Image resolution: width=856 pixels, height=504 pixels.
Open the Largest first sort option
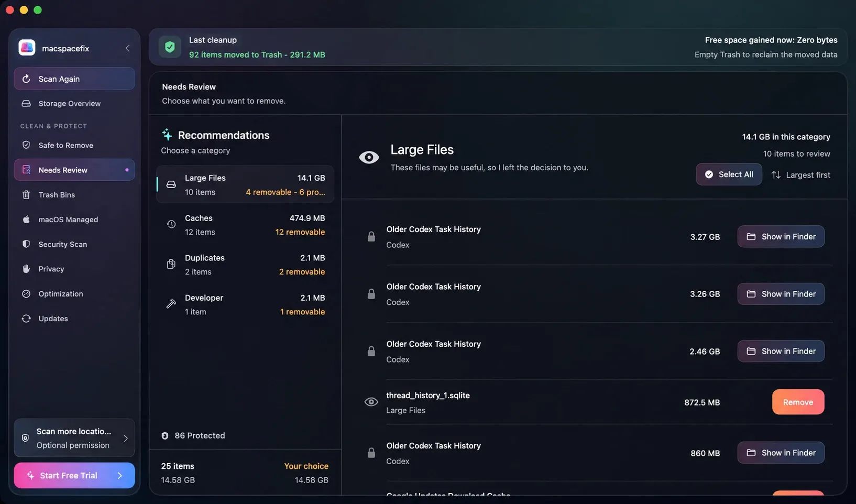click(x=801, y=175)
